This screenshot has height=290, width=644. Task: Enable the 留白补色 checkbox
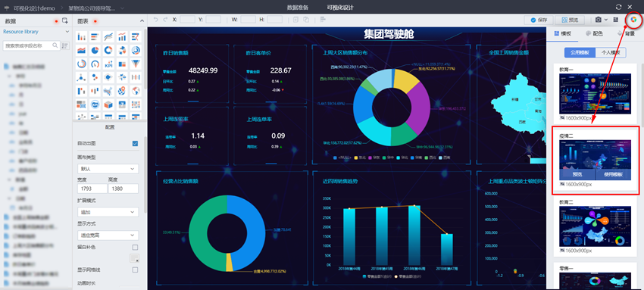(135, 248)
